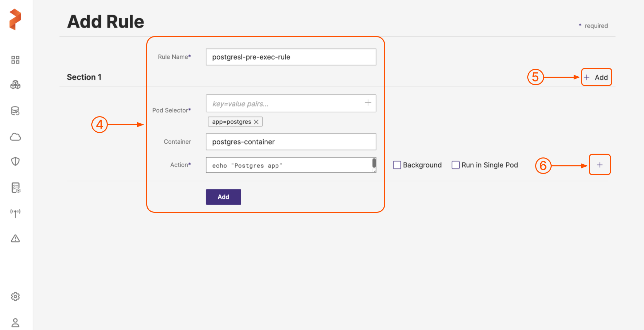Screen dimensions: 644x330
Task: Click the Portworx logo in the sidebar
Action: pyautogui.click(x=15, y=19)
